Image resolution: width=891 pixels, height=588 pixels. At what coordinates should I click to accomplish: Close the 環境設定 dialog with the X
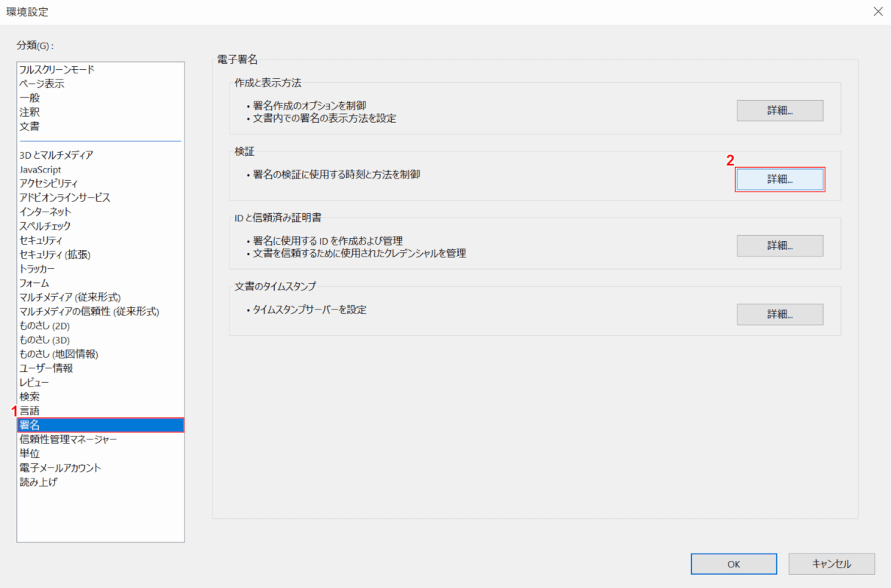tap(878, 11)
